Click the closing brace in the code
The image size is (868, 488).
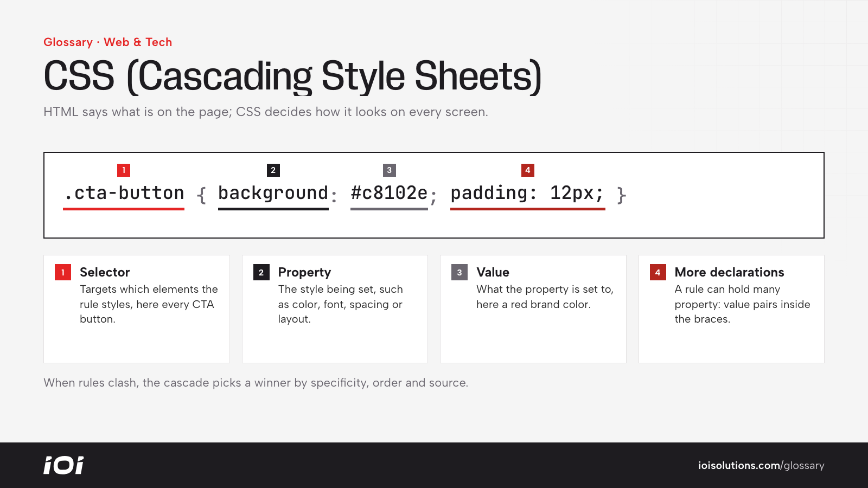tap(622, 195)
